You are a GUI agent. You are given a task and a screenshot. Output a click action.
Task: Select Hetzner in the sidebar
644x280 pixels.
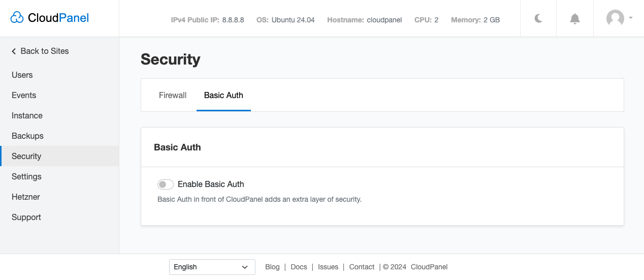[x=26, y=197]
